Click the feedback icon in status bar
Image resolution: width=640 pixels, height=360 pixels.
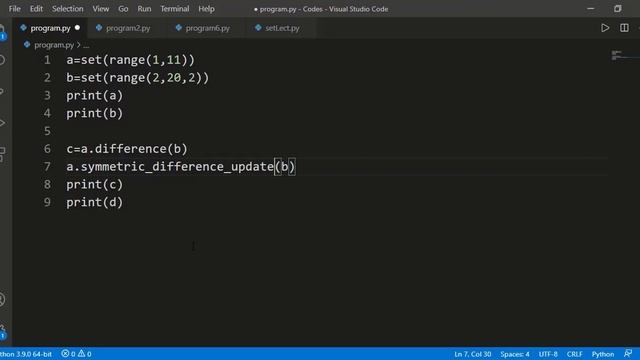(628, 353)
